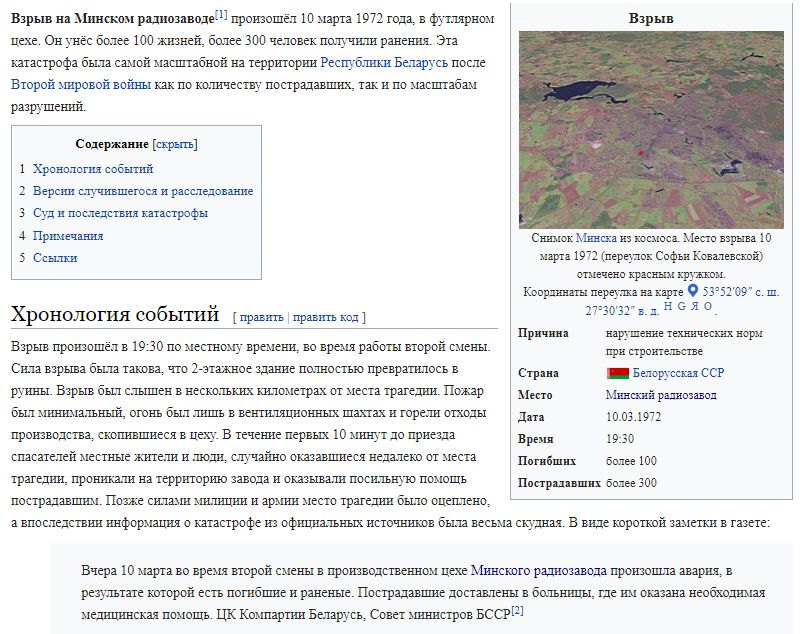This screenshot has height=634, width=800.
Task: Open footnote reference [1] after the title
Action: pos(221,15)
